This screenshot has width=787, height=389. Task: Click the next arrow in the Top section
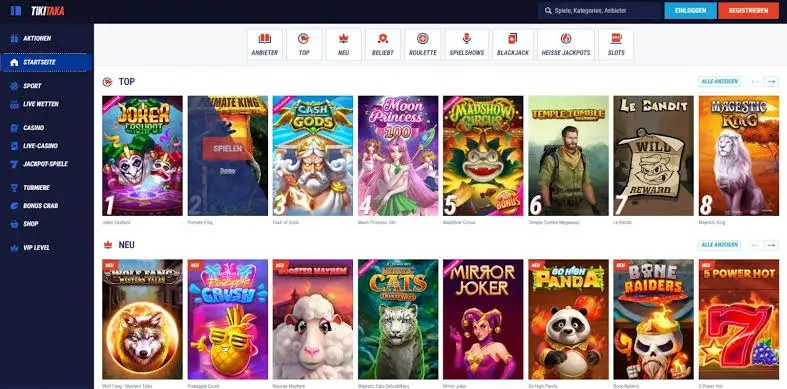click(x=771, y=81)
